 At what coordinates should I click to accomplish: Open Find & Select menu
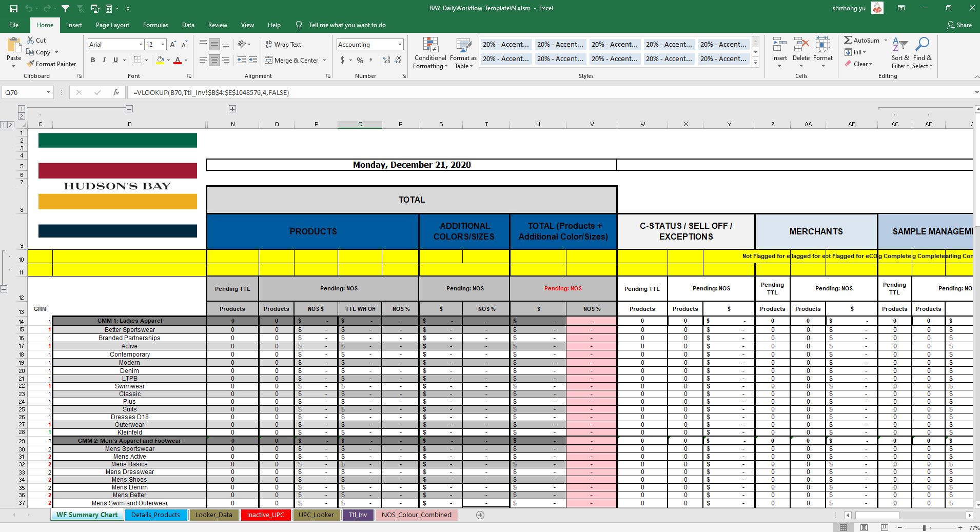(923, 52)
